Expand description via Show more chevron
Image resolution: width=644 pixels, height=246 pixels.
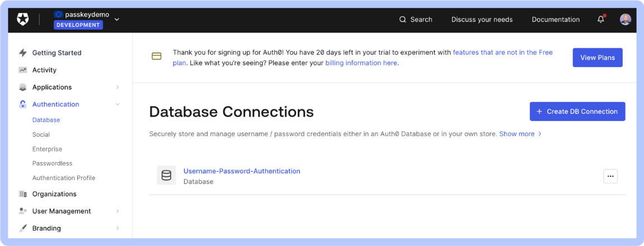[x=540, y=134]
